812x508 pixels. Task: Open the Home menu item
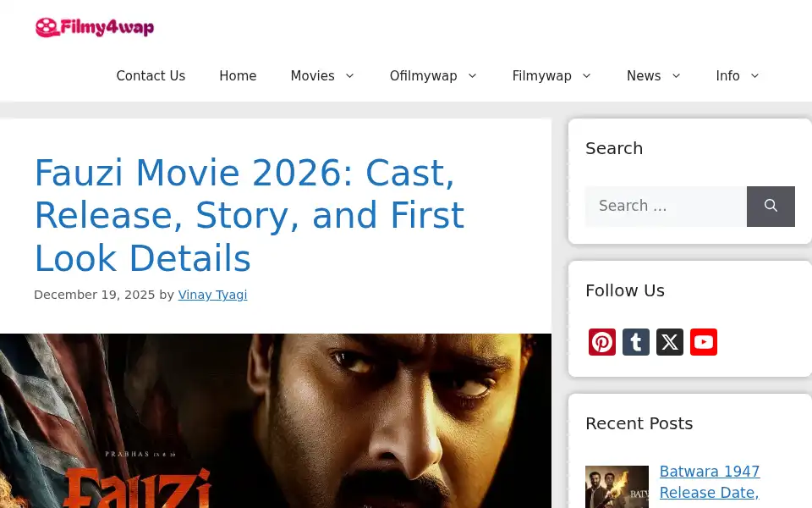click(238, 76)
